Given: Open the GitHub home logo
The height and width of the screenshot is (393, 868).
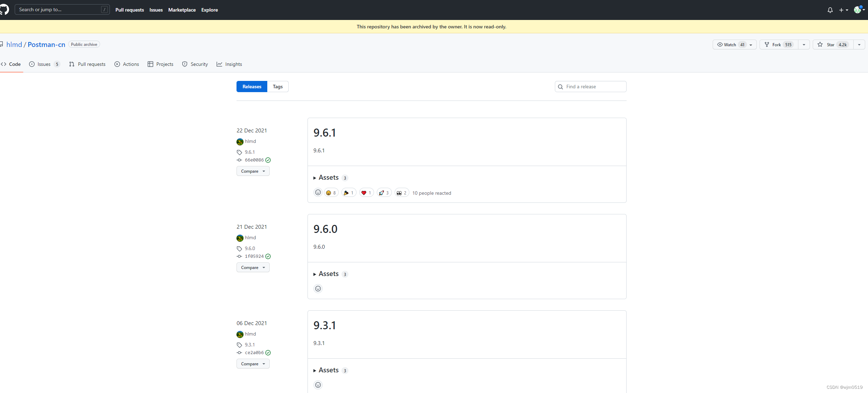Looking at the screenshot, I should pos(4,9).
